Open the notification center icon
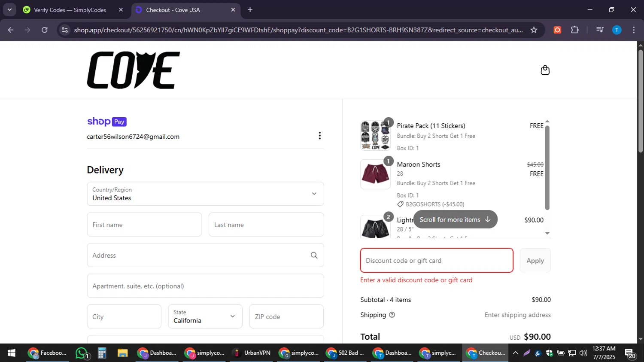This screenshot has height=362, width=644. point(630,354)
